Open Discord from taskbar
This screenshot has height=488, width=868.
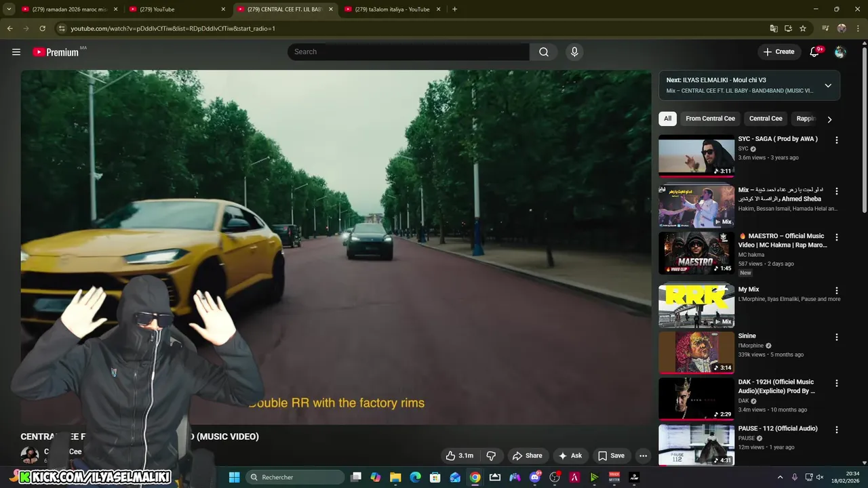point(535,477)
